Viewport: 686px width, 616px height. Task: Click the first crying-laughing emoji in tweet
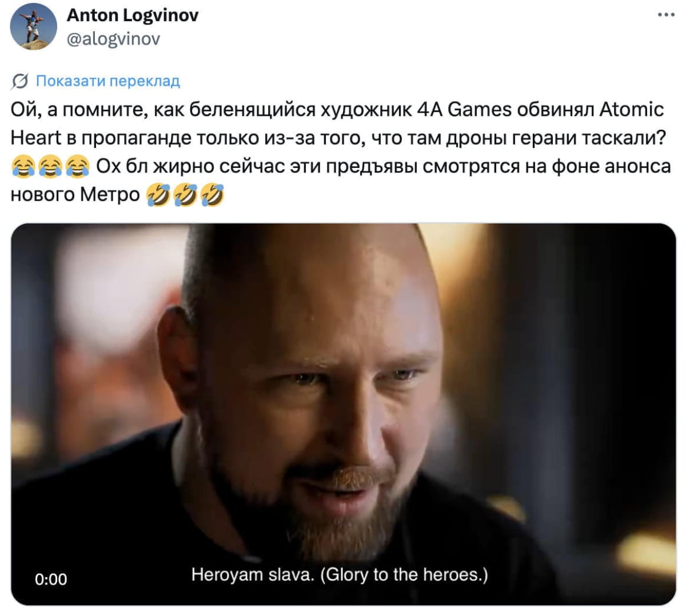coord(23,167)
